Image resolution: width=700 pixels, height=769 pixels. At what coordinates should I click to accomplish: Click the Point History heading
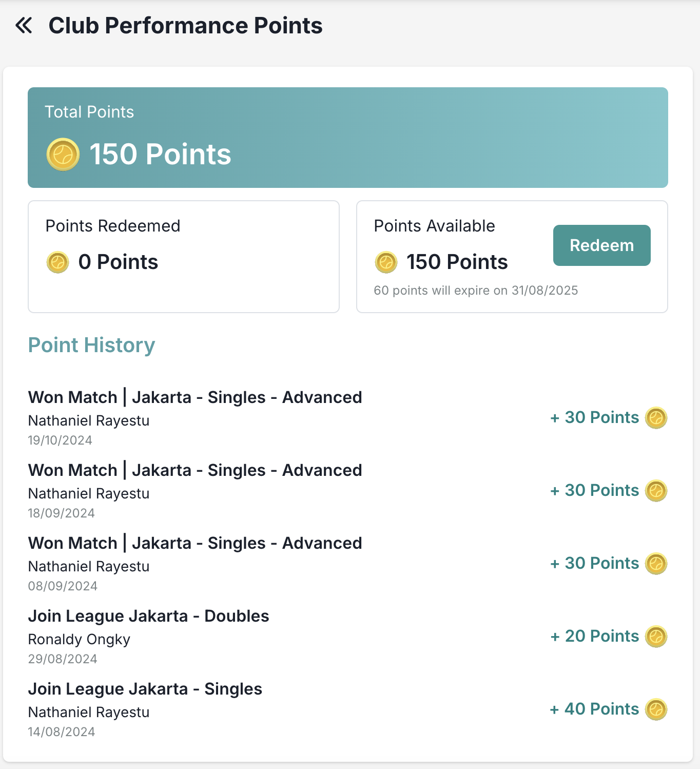91,345
